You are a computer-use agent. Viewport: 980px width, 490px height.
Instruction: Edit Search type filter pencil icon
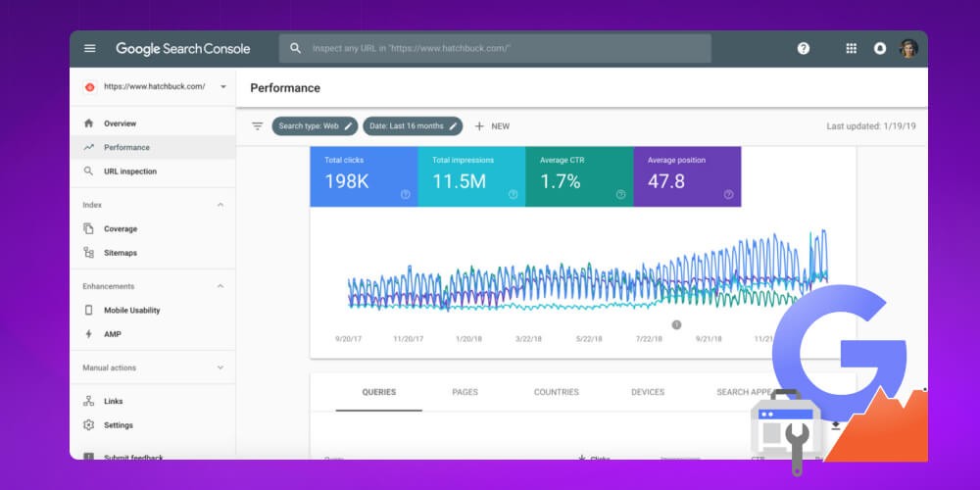pos(348,126)
